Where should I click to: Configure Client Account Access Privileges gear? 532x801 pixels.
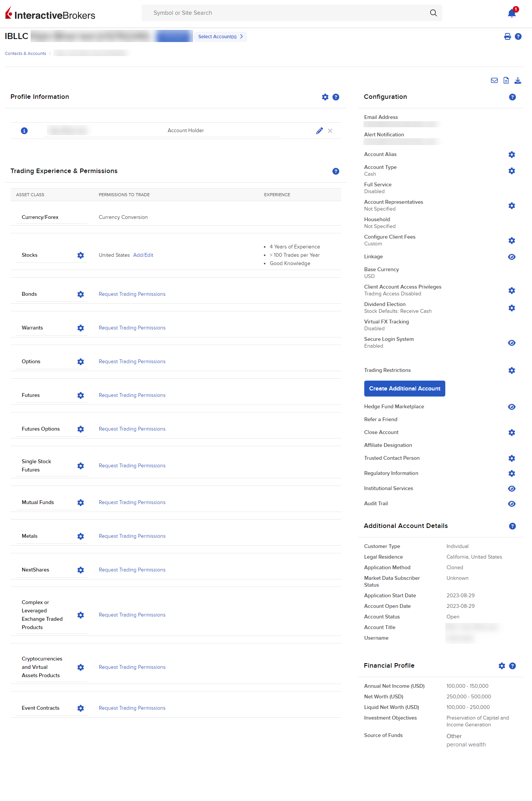pos(512,290)
